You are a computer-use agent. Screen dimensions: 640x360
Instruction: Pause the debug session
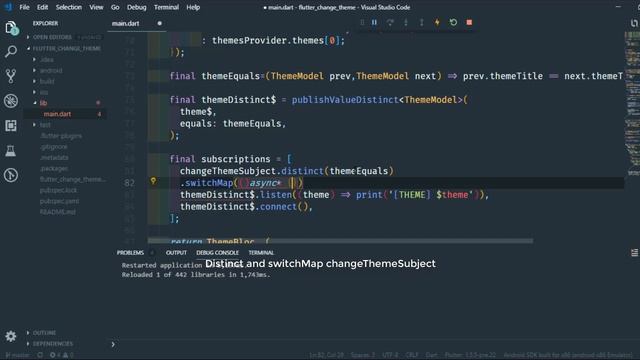coord(374,22)
